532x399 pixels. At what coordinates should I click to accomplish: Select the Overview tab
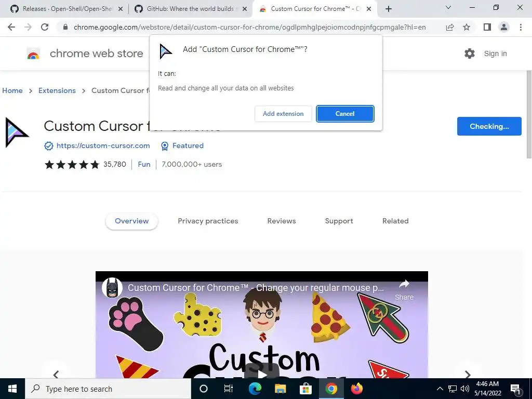click(x=131, y=221)
